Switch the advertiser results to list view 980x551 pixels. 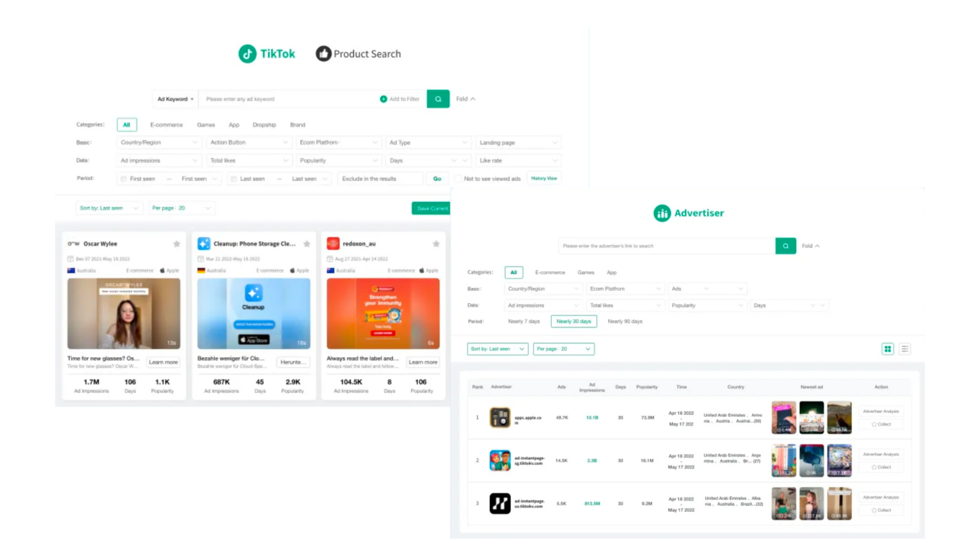coord(905,349)
